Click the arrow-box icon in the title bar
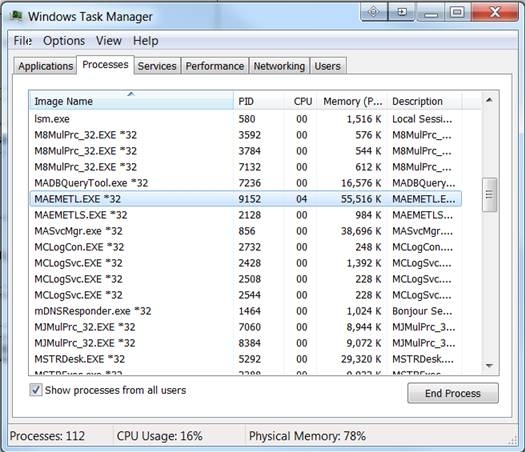Viewport: 525px width, 452px height. tap(401, 12)
